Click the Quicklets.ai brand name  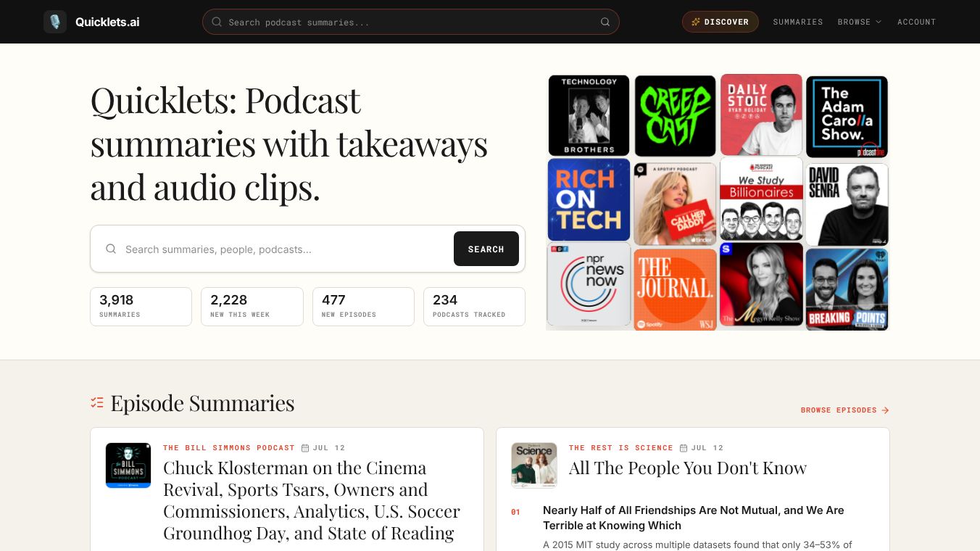[107, 22]
